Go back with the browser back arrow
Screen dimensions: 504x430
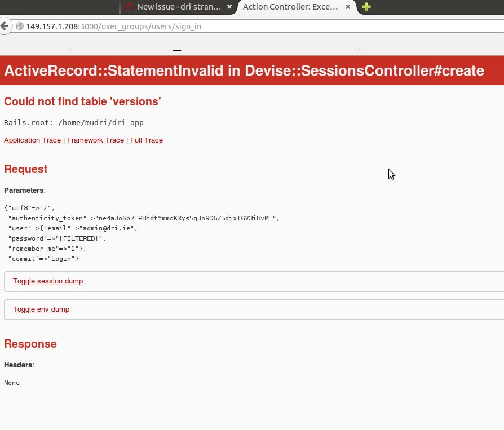[x=4, y=26]
